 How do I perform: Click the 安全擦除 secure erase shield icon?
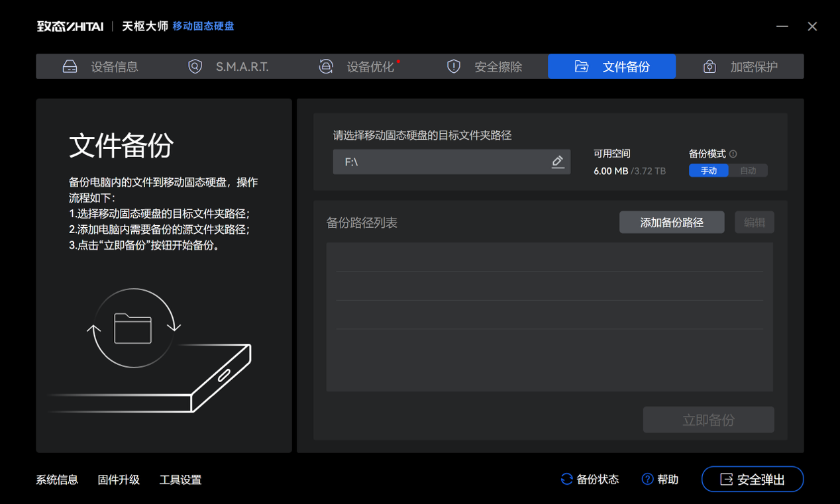tap(453, 66)
